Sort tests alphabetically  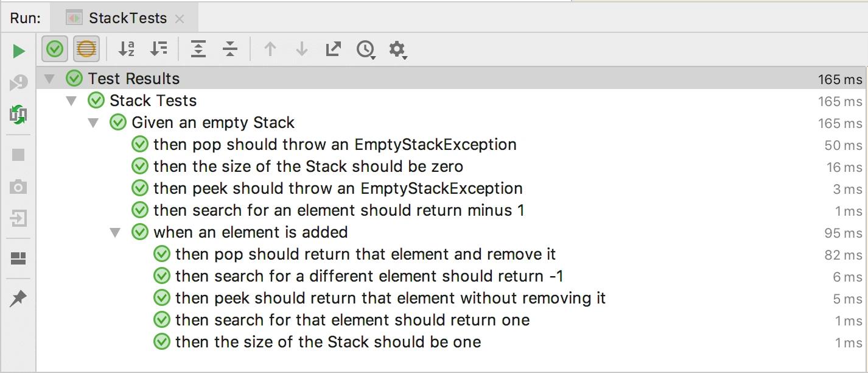point(126,49)
